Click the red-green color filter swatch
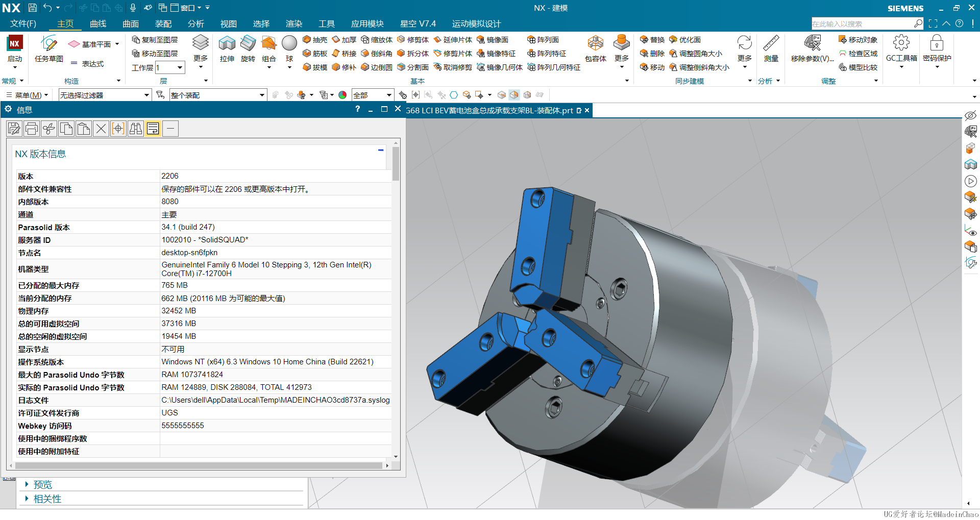The width and height of the screenshot is (980, 520). click(342, 95)
